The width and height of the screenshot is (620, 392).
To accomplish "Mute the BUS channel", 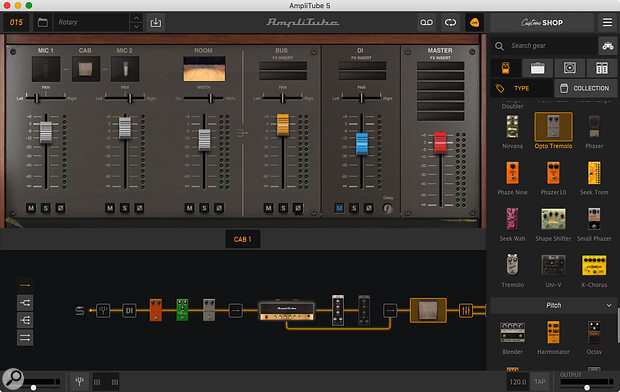I will click(x=268, y=208).
